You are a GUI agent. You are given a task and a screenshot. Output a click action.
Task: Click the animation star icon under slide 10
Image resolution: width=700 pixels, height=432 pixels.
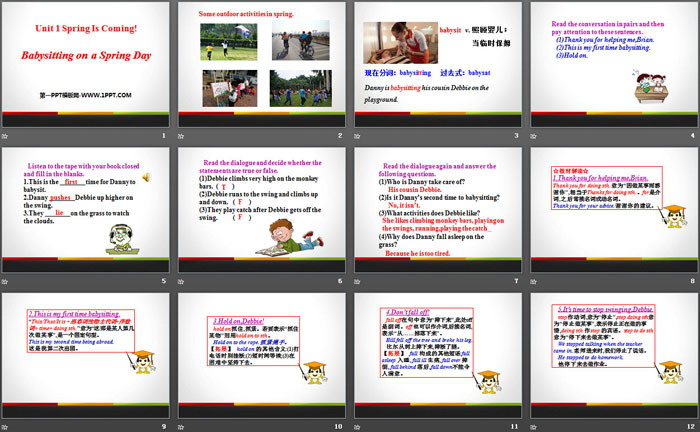coord(181,427)
